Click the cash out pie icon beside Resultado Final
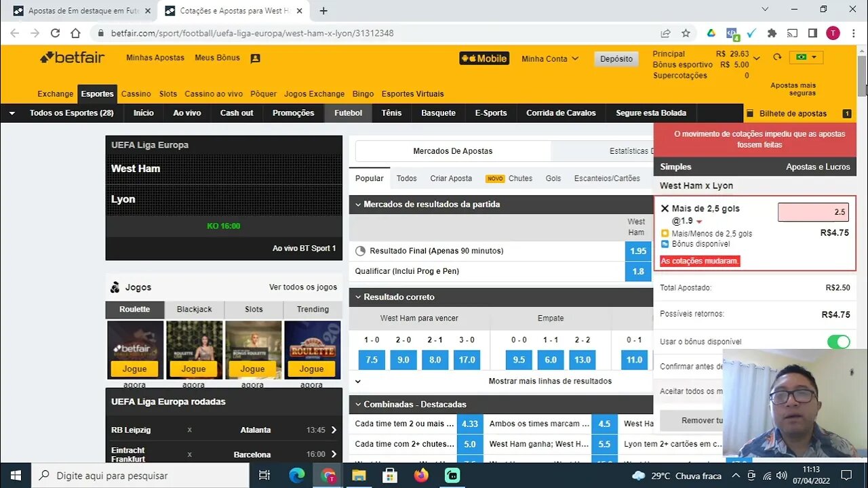This screenshot has height=488, width=868. click(x=360, y=251)
